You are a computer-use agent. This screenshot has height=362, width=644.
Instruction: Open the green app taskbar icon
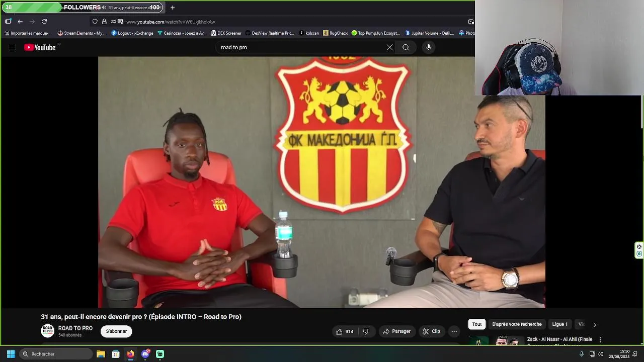point(160,354)
